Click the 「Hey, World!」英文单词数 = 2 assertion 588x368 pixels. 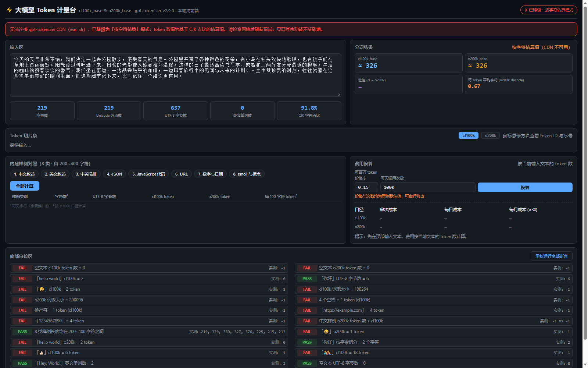point(149,363)
